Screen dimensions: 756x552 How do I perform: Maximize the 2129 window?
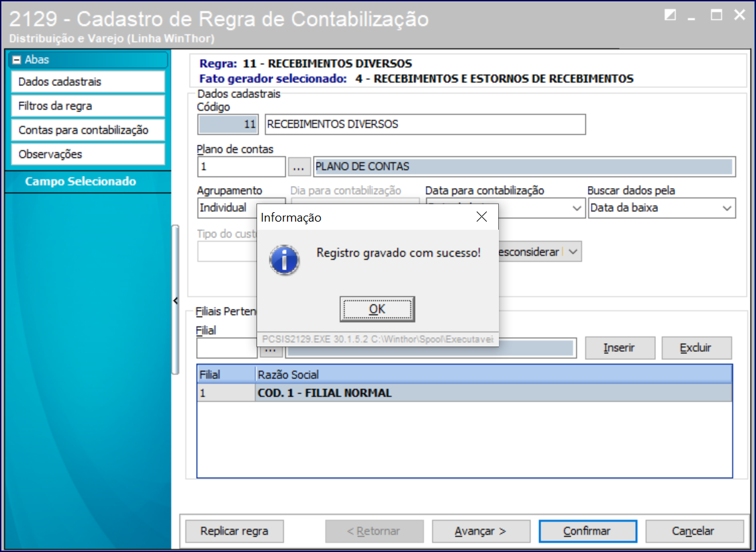coord(716,15)
